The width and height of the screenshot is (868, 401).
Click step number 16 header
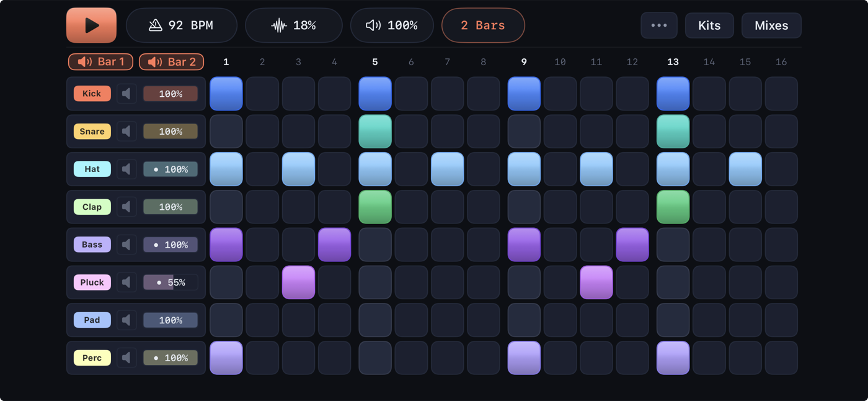tap(781, 62)
